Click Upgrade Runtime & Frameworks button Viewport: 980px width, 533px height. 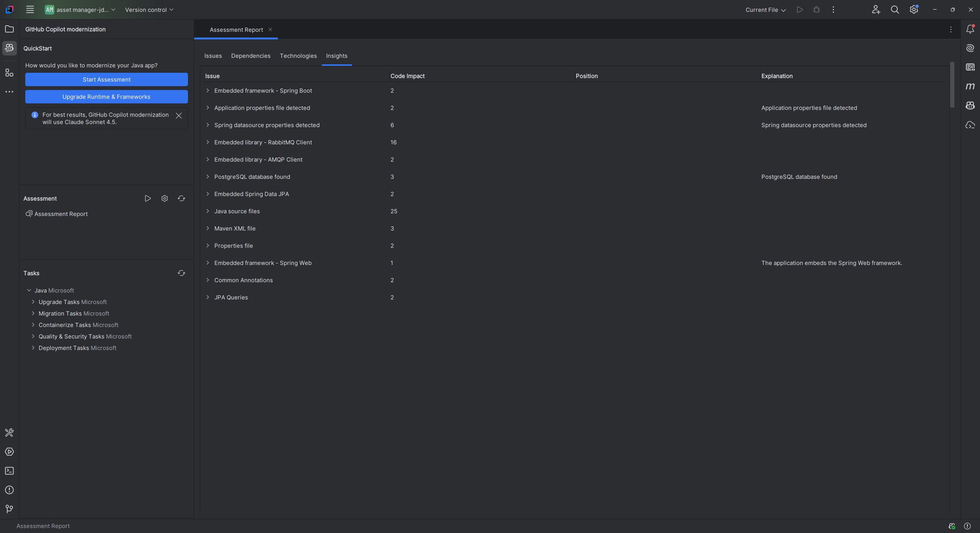(x=106, y=97)
